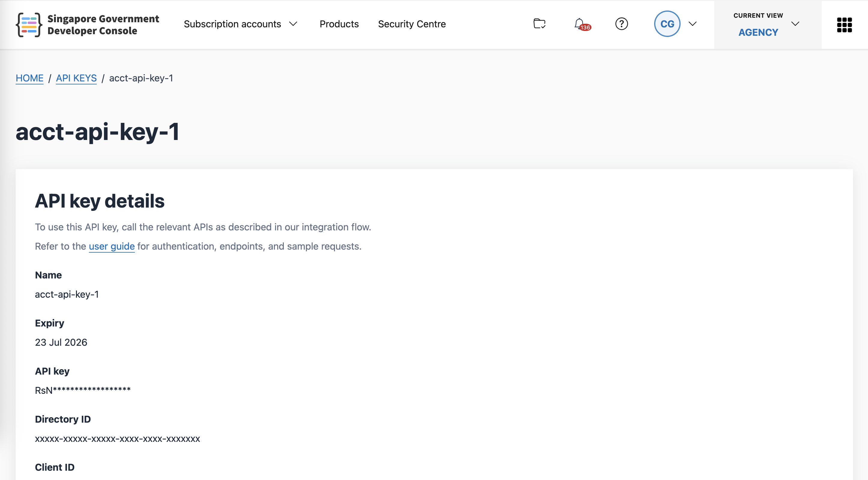Screen dimensions: 868x480
Task: Go to Products in the navigation
Action: pyautogui.click(x=339, y=24)
